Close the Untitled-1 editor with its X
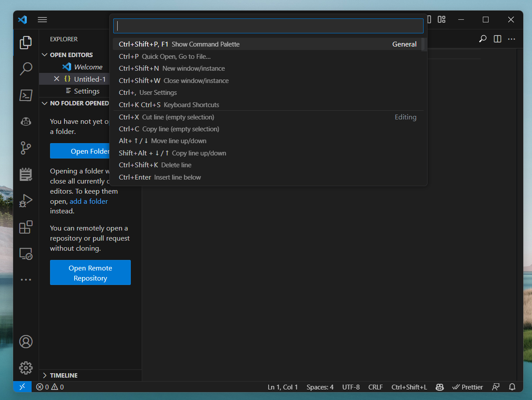This screenshot has width=532, height=400. click(56, 79)
